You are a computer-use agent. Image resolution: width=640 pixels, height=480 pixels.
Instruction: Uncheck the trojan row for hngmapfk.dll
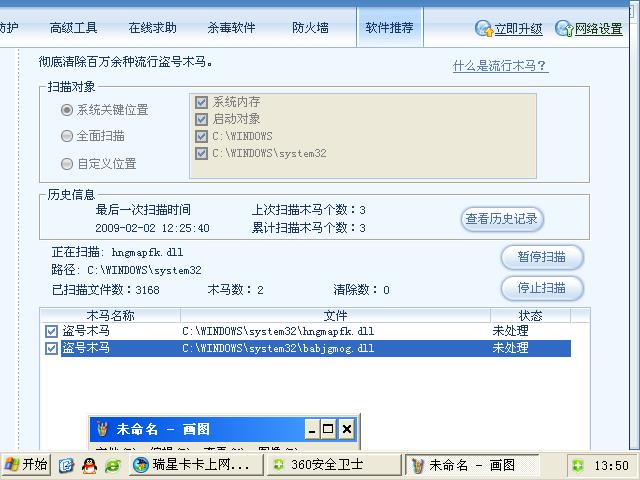coord(51,331)
